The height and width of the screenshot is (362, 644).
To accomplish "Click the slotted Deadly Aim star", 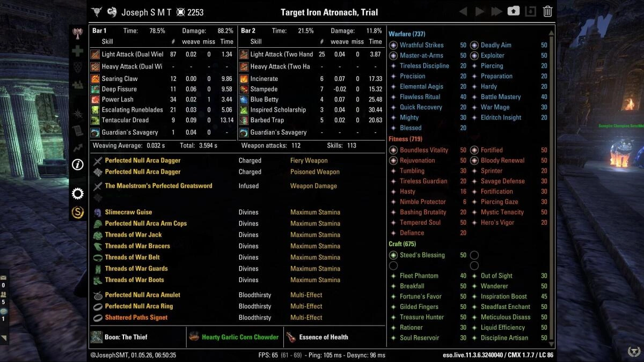I will pos(474,46).
